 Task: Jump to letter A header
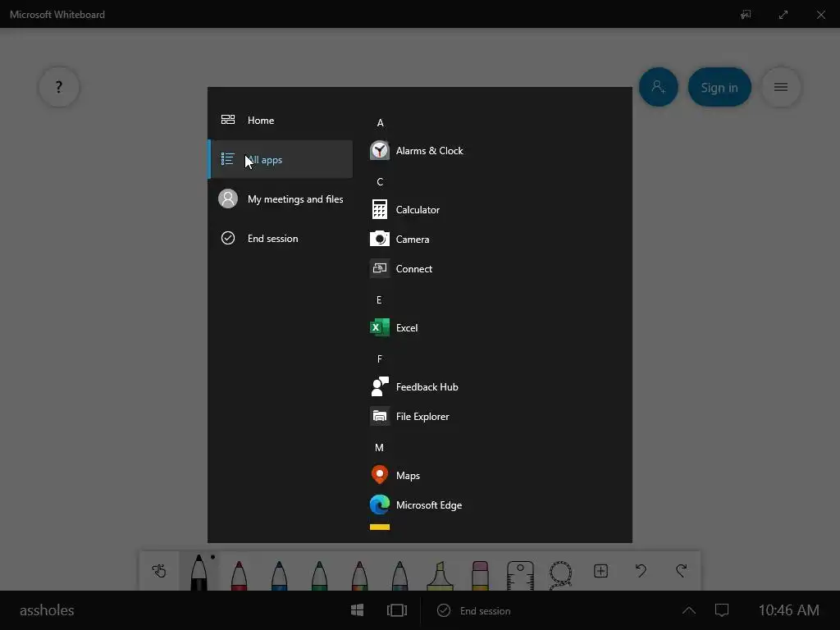pos(381,123)
